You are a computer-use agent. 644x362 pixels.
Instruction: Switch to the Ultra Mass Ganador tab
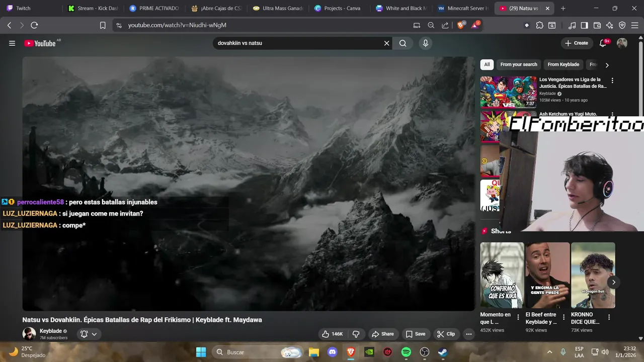coord(277,8)
